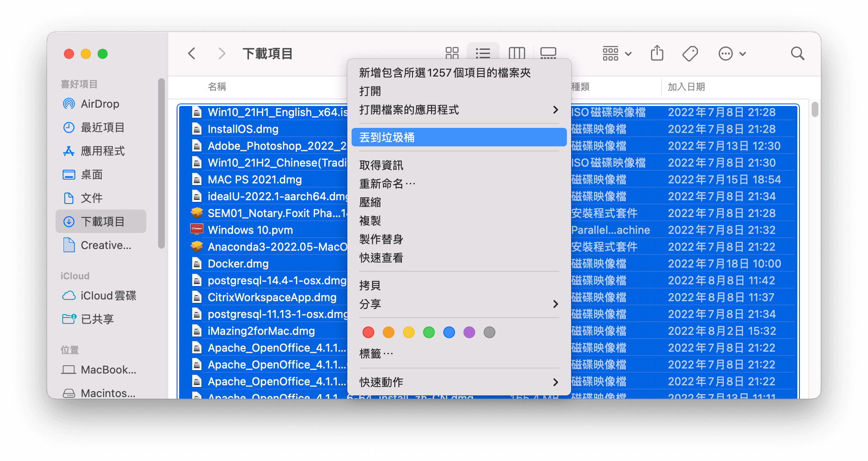Choose 標籤… from the context menu

pyautogui.click(x=459, y=354)
